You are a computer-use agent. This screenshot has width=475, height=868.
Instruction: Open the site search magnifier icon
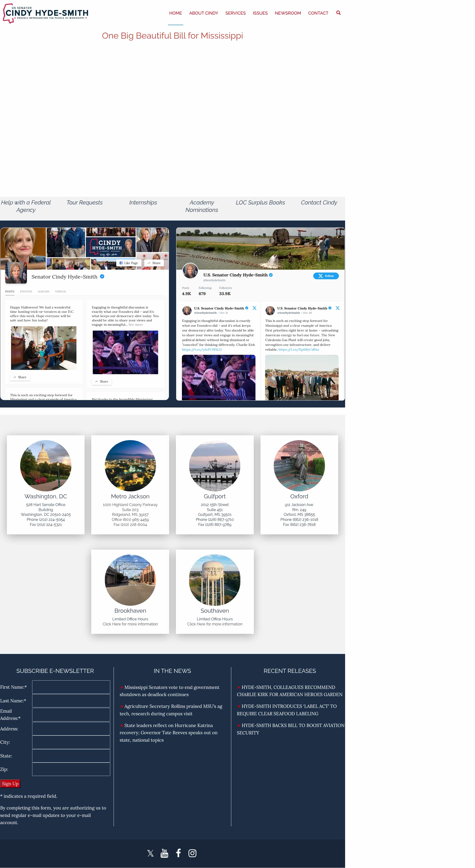click(338, 13)
